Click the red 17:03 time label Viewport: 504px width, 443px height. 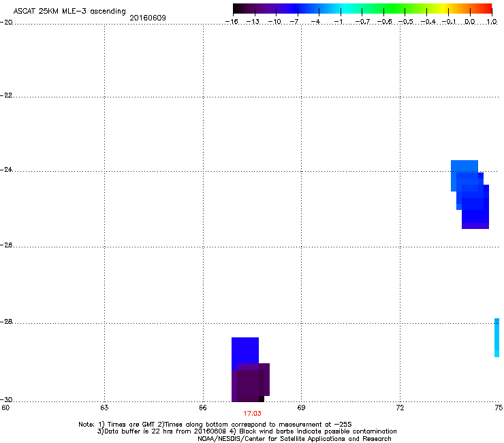tap(252, 414)
